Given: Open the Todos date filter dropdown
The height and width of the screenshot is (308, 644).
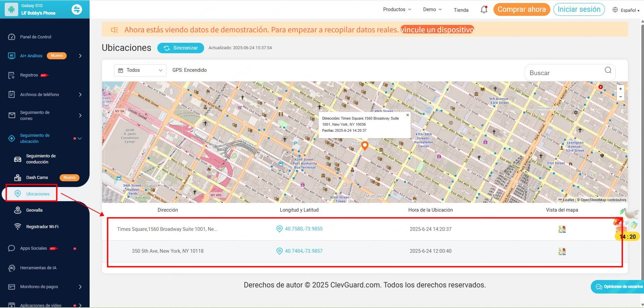Looking at the screenshot, I should 140,70.
